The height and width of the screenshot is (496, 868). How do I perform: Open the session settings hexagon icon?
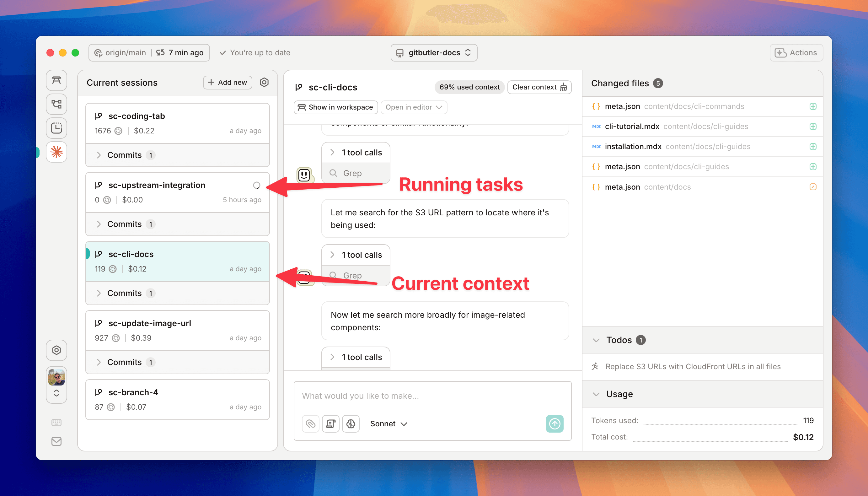tap(264, 83)
